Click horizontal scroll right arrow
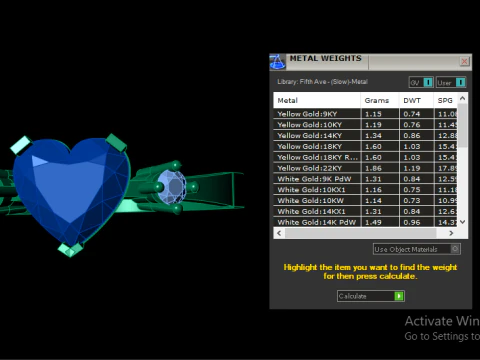 (451, 233)
